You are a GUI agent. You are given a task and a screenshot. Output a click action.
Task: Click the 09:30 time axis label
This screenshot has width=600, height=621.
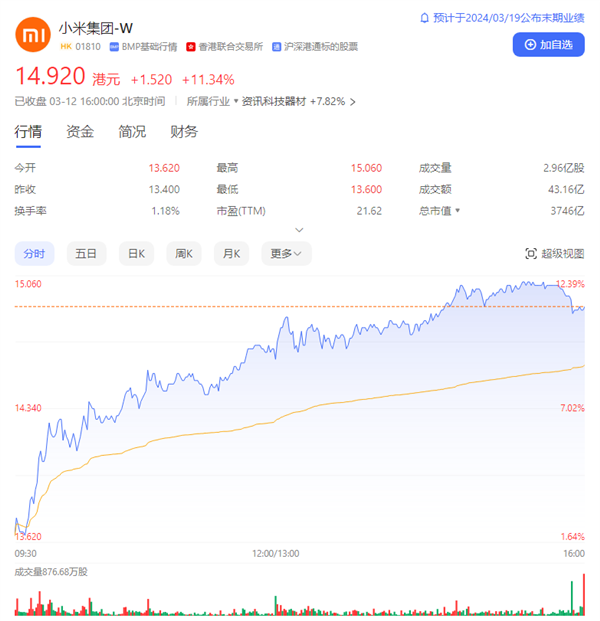pos(25,553)
